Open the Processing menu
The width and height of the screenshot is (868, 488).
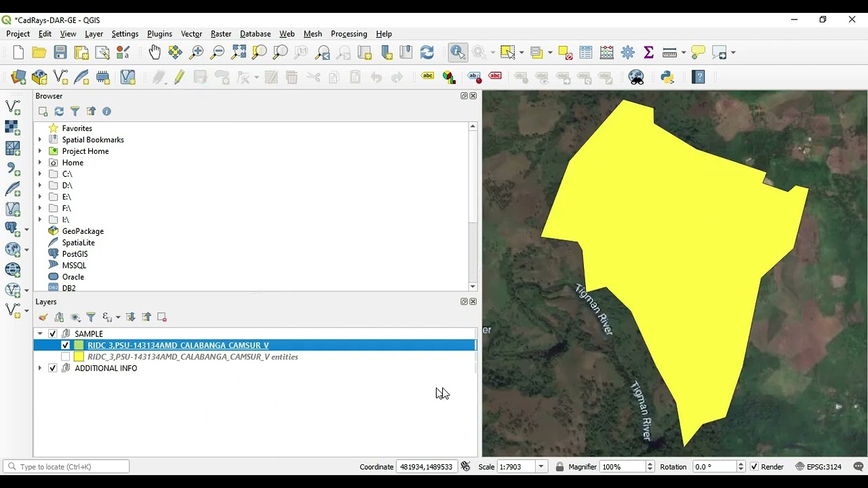349,34
